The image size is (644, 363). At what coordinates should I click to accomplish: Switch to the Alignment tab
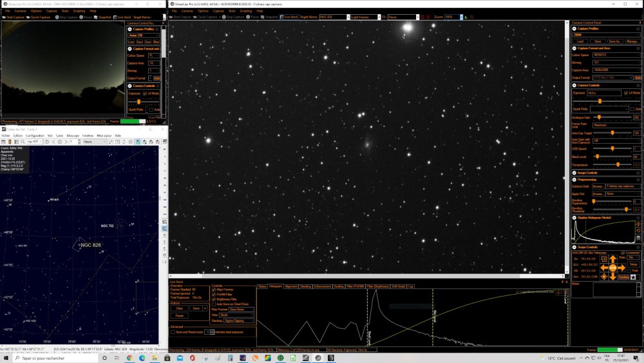click(291, 286)
